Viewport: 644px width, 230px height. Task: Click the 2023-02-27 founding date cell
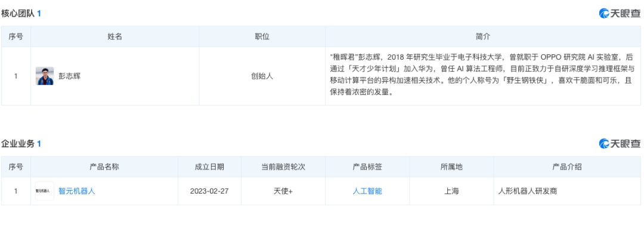coord(209,191)
